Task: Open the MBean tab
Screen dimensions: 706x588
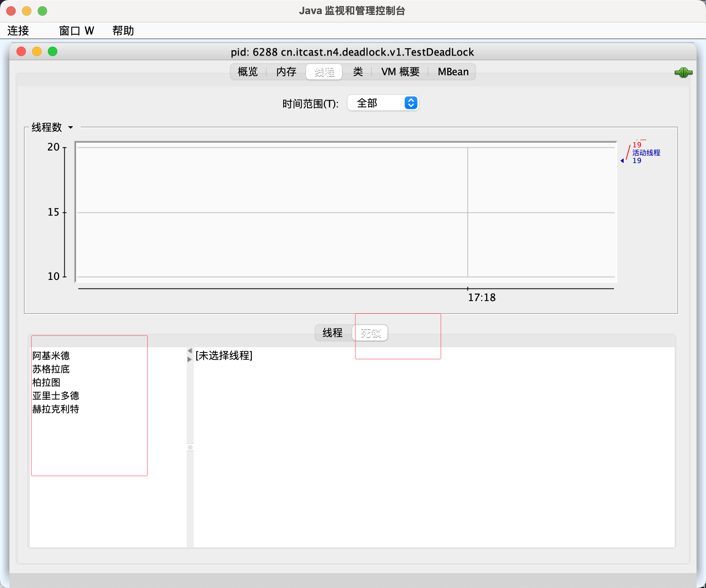Action: pyautogui.click(x=453, y=72)
